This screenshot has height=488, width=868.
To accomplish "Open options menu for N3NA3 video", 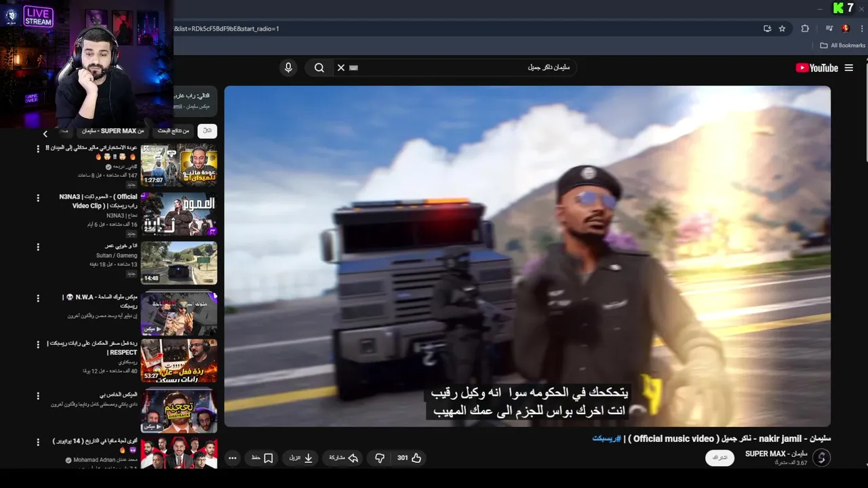I will click(38, 198).
